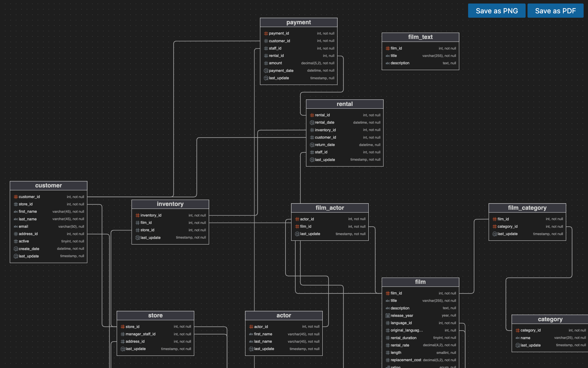Click the abc icon beside title in film_text
The height and width of the screenshot is (368, 588).
pos(388,56)
